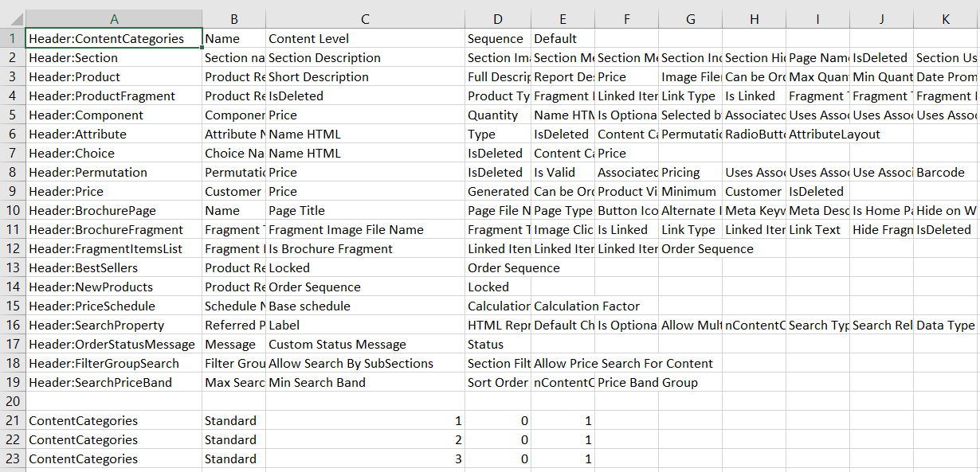This screenshot has width=980, height=472.
Task: Select the Custom Status Message cell
Action: 365,344
